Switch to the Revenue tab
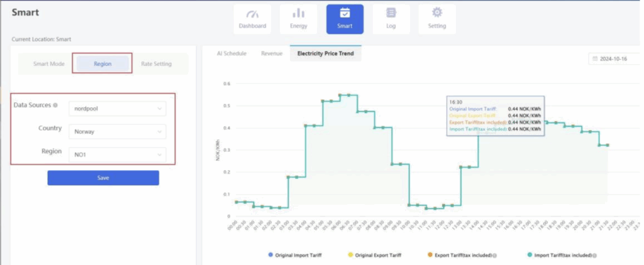644x265 pixels. 272,53
